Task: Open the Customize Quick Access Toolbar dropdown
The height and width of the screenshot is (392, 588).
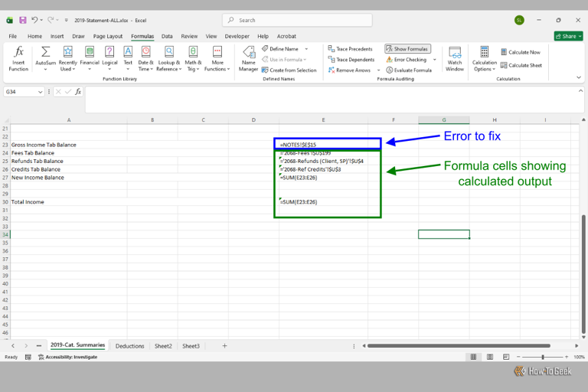Action: click(x=67, y=20)
